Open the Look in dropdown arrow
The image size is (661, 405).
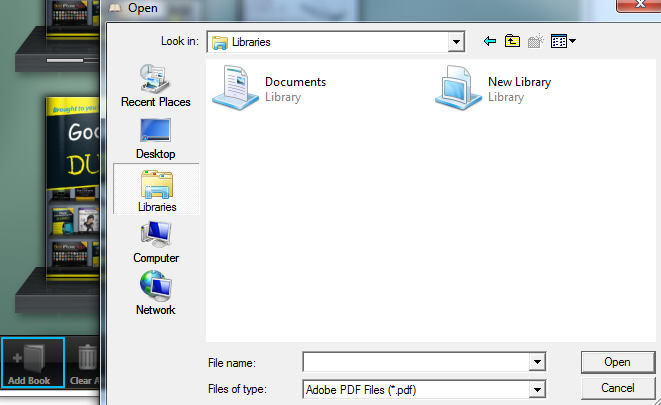point(456,42)
